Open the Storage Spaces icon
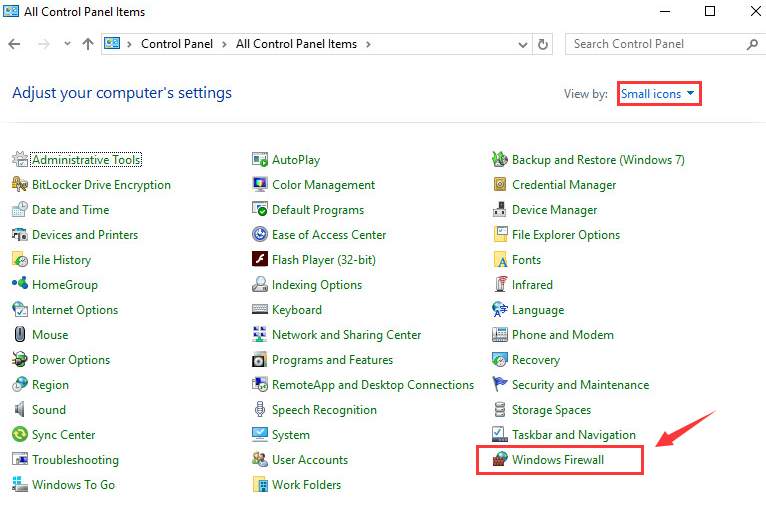The height and width of the screenshot is (514, 766). click(x=500, y=410)
